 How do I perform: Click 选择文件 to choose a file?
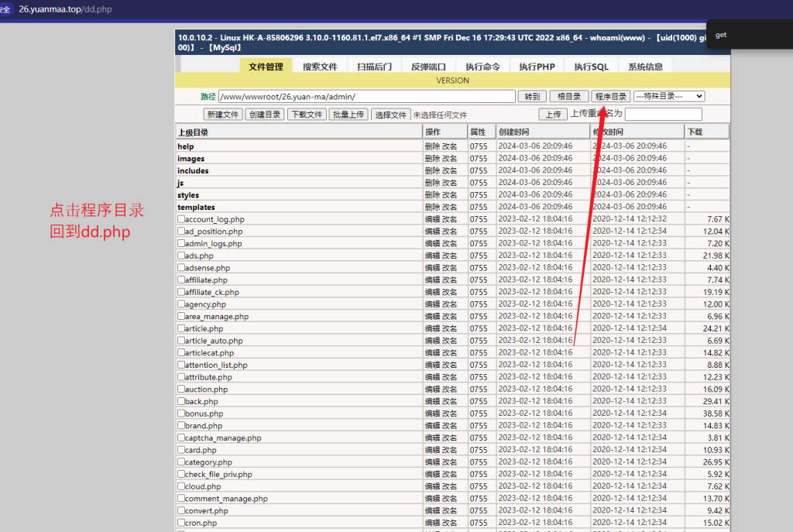[391, 114]
